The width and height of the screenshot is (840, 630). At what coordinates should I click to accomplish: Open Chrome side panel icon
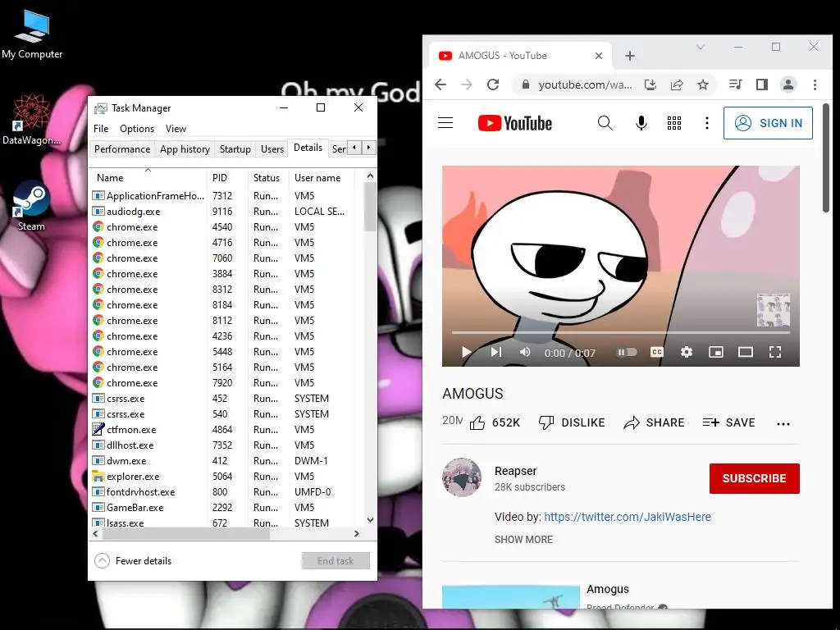coord(762,84)
